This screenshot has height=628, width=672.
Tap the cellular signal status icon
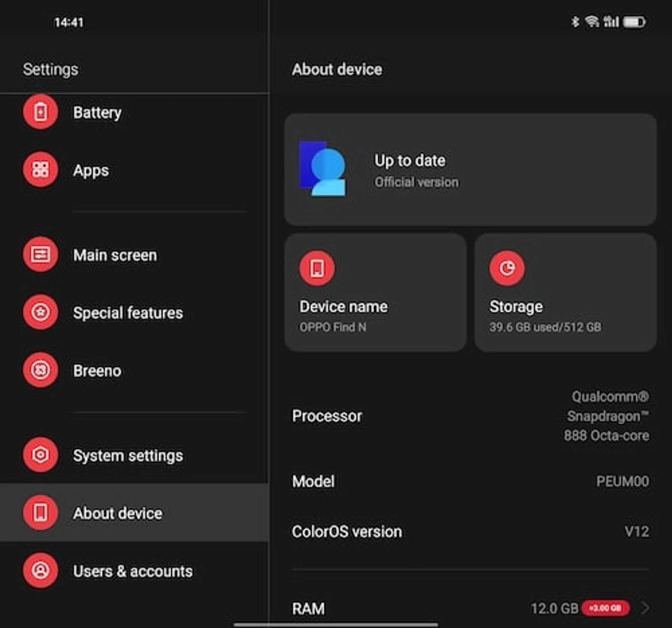coord(611,22)
